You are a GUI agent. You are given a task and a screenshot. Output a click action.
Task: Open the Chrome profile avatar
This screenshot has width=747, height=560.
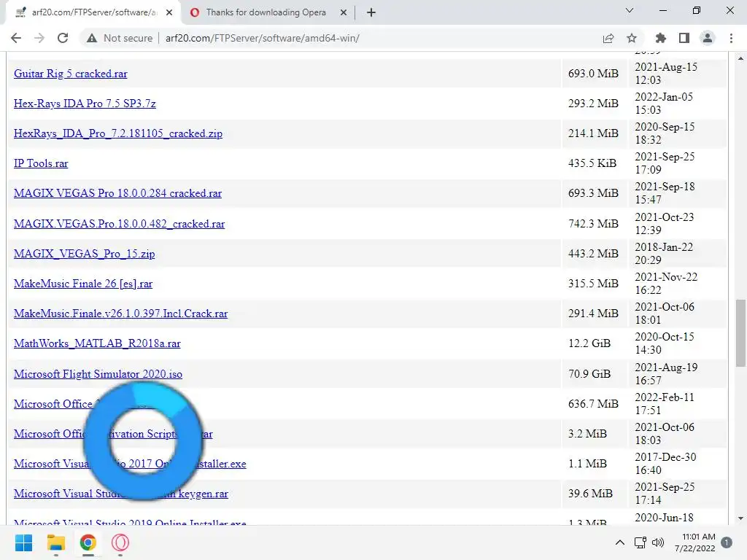click(708, 38)
